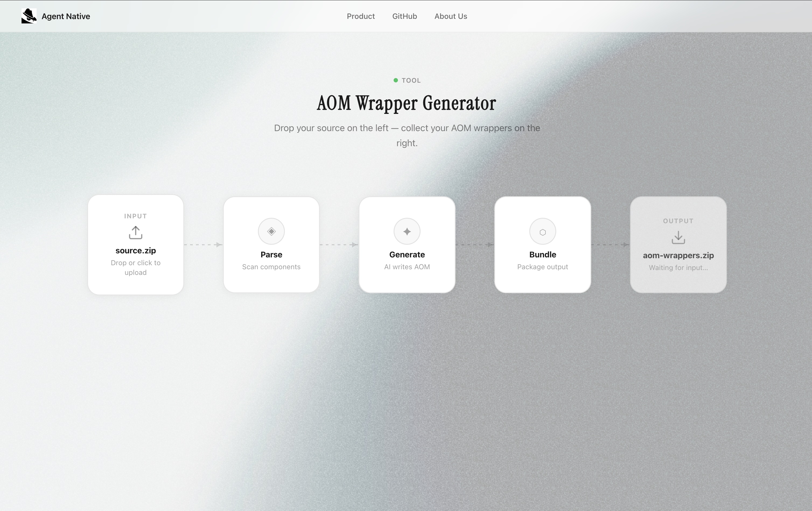Click the upload arrow icon in Input card

click(x=136, y=232)
